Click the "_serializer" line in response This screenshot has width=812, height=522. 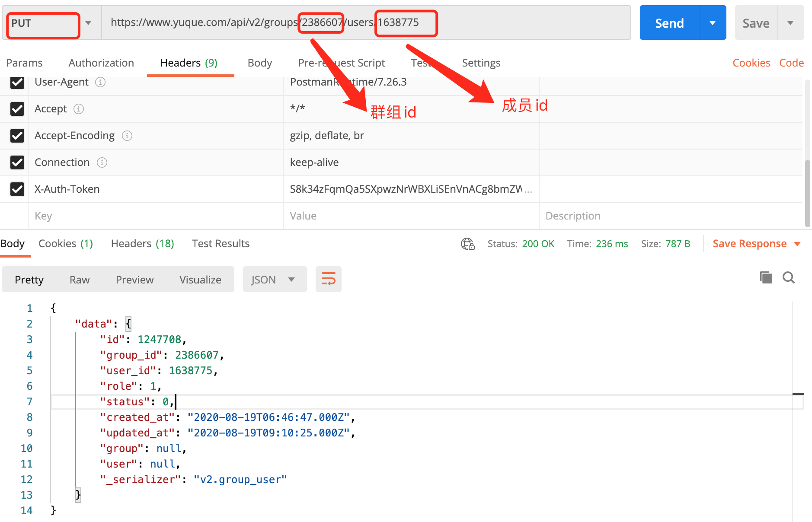pos(193,480)
